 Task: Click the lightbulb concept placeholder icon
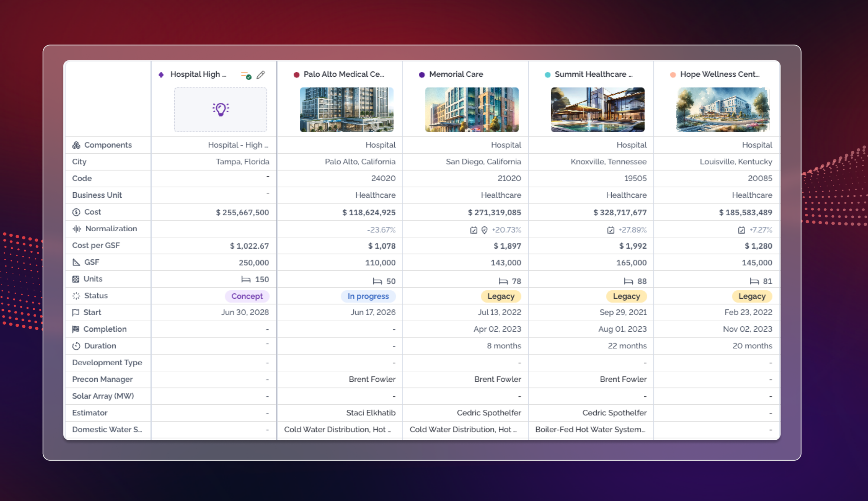point(220,110)
